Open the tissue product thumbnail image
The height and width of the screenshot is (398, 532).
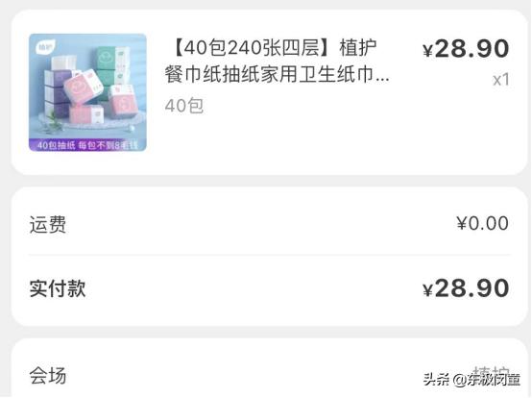(87, 92)
